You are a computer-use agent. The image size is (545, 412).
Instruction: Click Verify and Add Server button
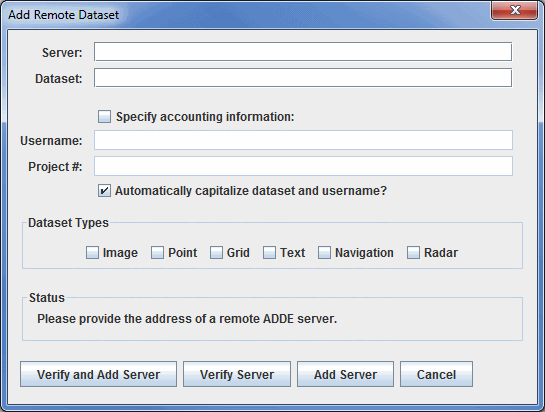(x=98, y=374)
